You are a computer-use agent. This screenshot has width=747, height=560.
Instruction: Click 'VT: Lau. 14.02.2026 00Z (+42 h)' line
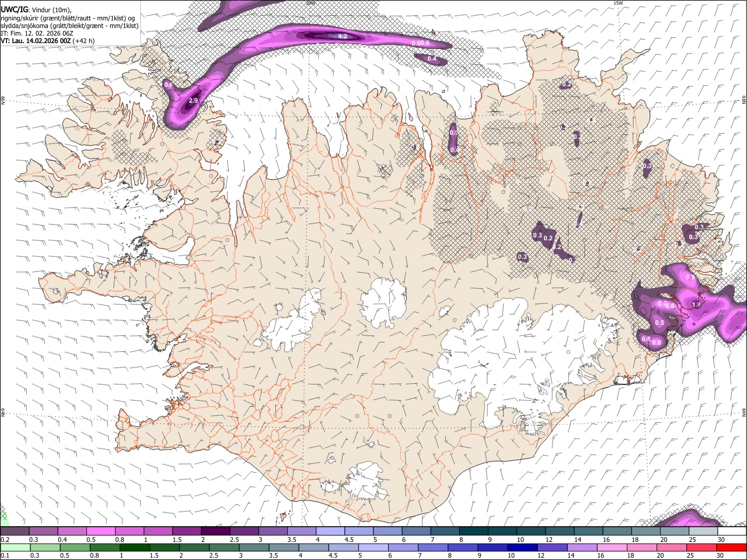tap(48, 41)
